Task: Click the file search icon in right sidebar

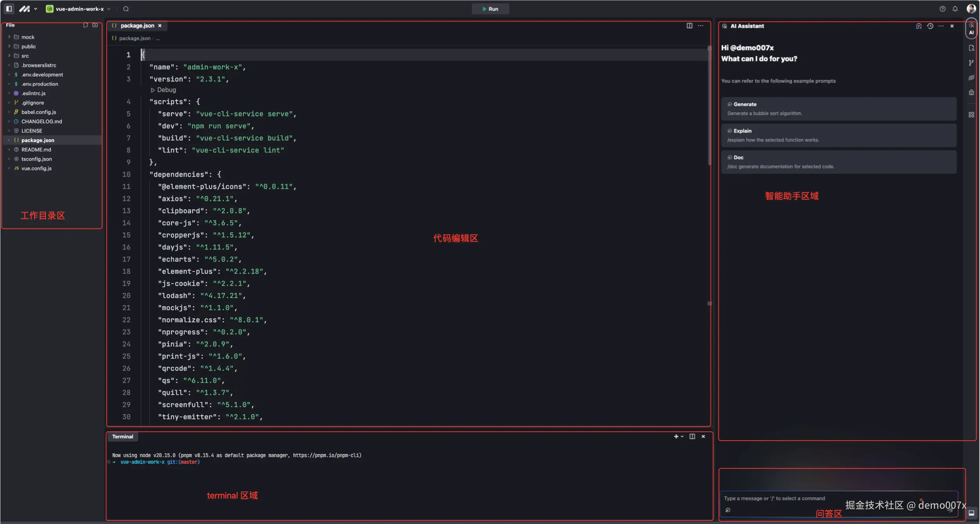Action: click(971, 48)
